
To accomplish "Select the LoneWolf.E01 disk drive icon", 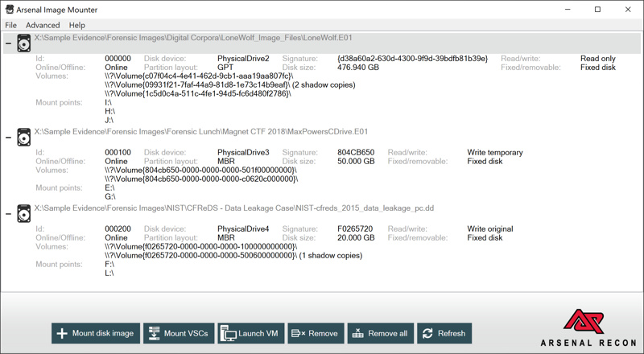I will (x=24, y=43).
